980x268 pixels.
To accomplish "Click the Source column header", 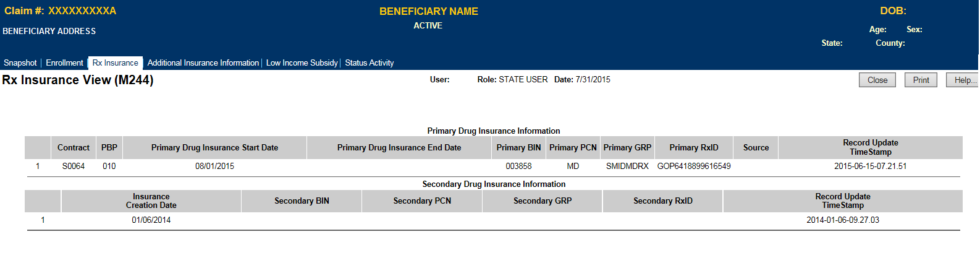I will point(756,147).
